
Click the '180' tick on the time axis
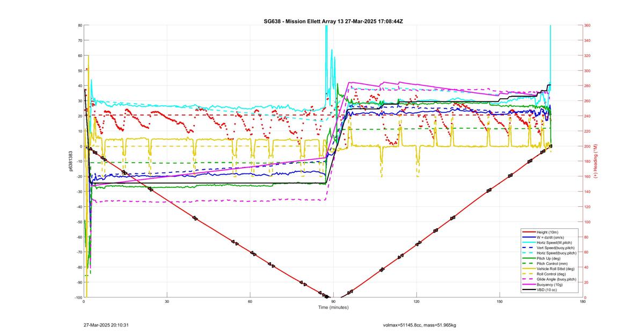[583, 301]
